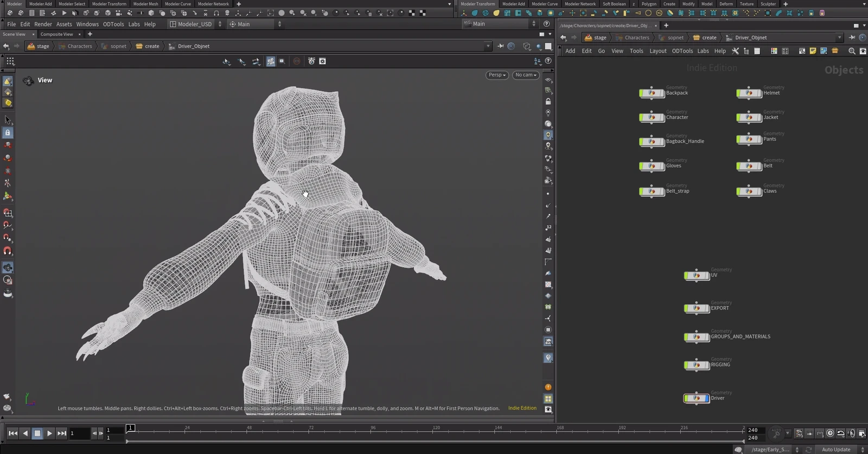868x454 pixels.
Task: Open the dotted grid icon above left toolbar
Action: (x=10, y=61)
